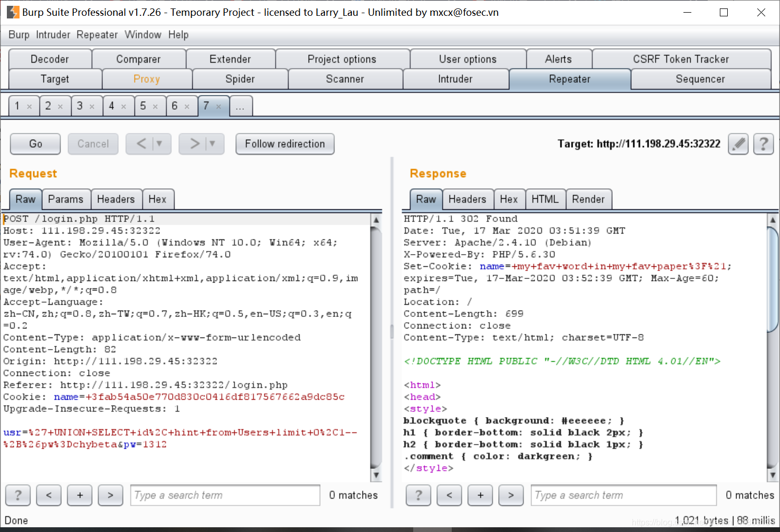Switch to the Sequencer tab
This screenshot has height=532, width=780.
pyautogui.click(x=700, y=79)
